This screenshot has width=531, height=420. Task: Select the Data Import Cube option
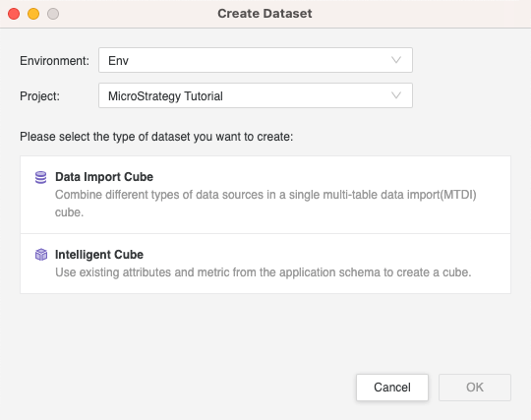pos(265,195)
